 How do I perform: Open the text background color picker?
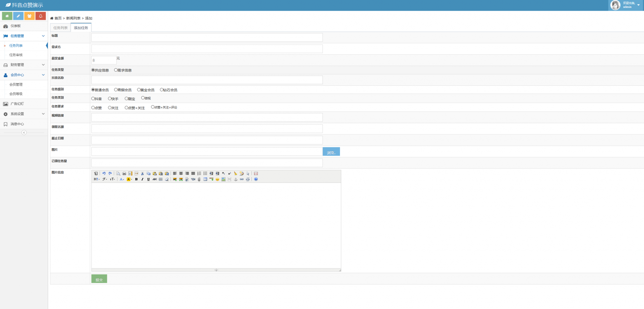(129, 179)
